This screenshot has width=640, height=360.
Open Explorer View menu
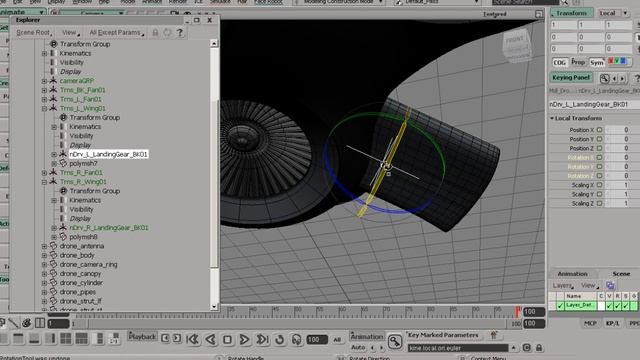point(70,33)
